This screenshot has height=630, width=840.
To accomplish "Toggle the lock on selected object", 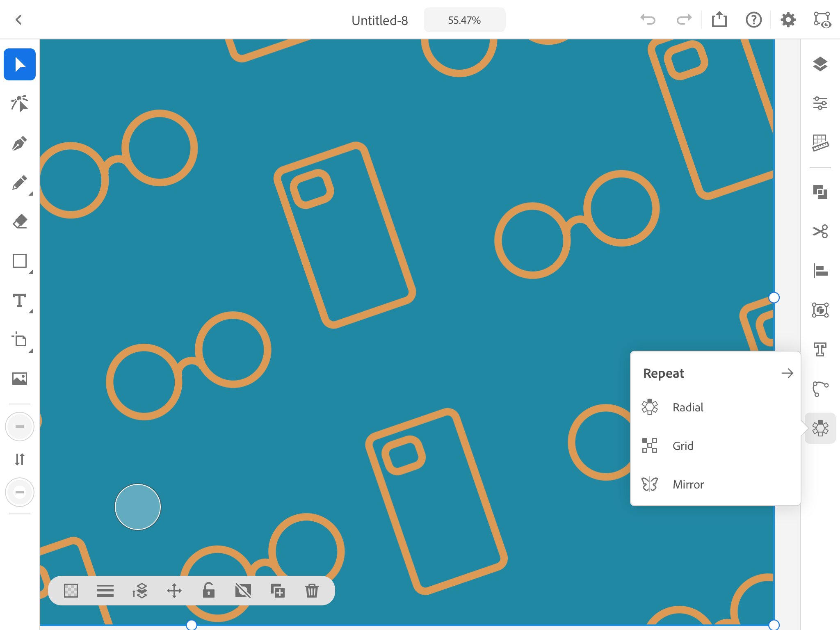I will pyautogui.click(x=209, y=590).
